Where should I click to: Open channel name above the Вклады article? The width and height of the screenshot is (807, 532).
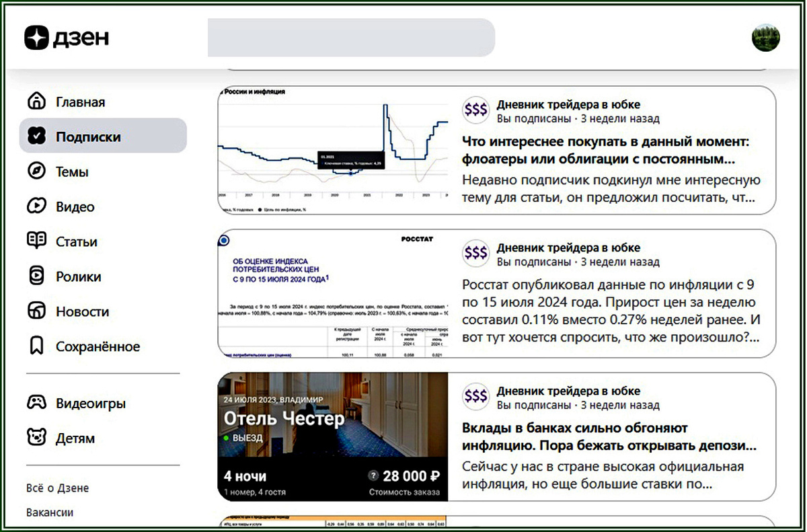coord(568,391)
